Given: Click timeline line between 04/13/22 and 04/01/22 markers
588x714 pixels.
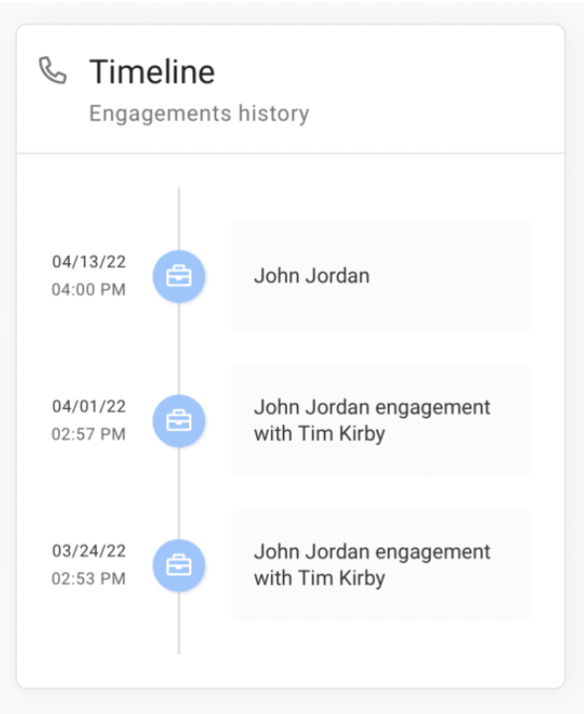Looking at the screenshot, I should coord(178,349).
